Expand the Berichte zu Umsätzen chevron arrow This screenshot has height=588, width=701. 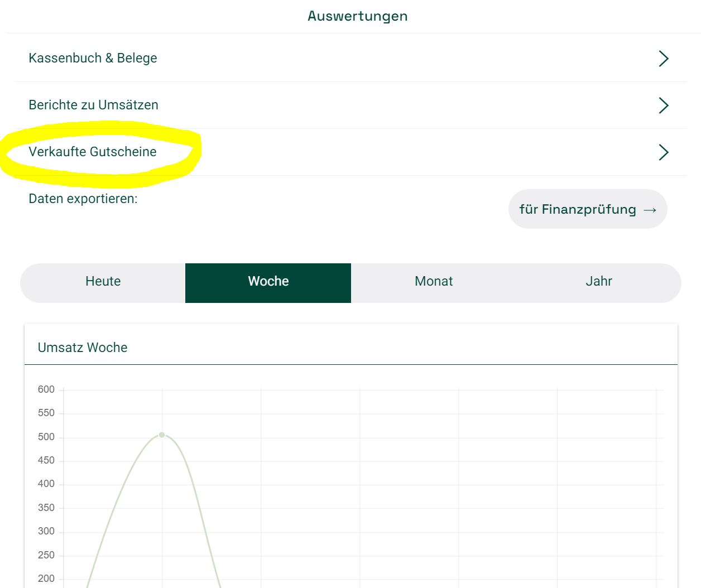click(664, 105)
